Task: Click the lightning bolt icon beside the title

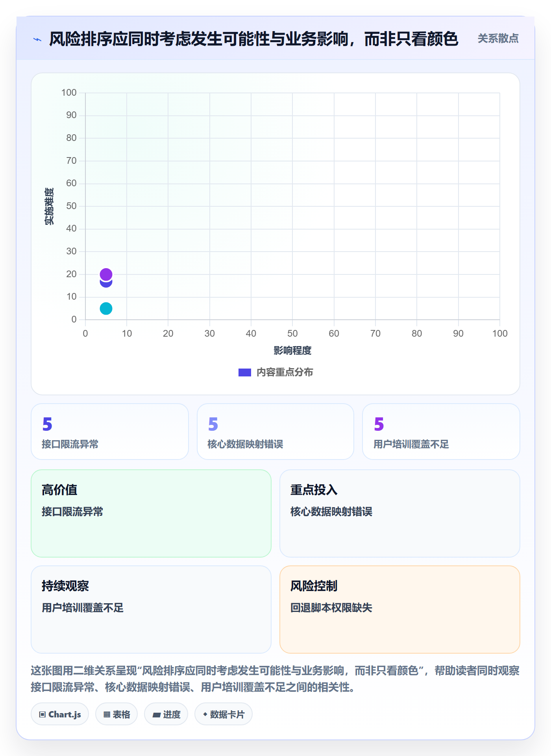Action: pyautogui.click(x=37, y=39)
